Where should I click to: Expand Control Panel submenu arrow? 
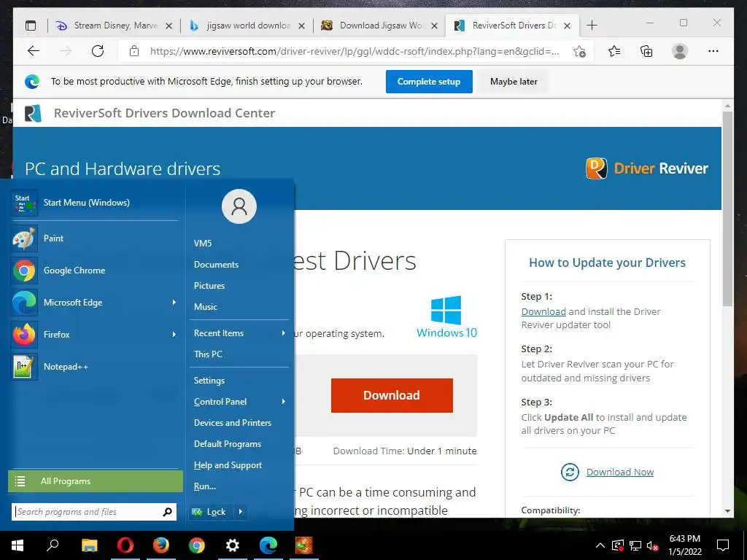[x=284, y=402]
